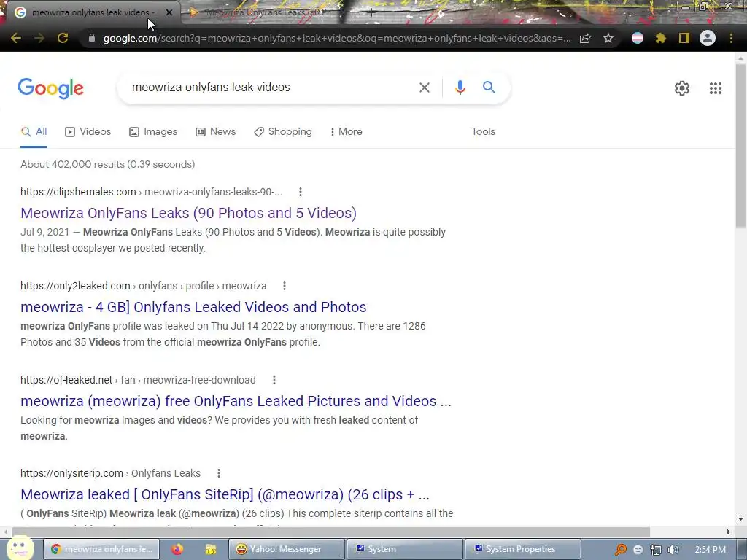Reload the page with the refresh icon
The height and width of the screenshot is (560, 747).
pos(63,38)
